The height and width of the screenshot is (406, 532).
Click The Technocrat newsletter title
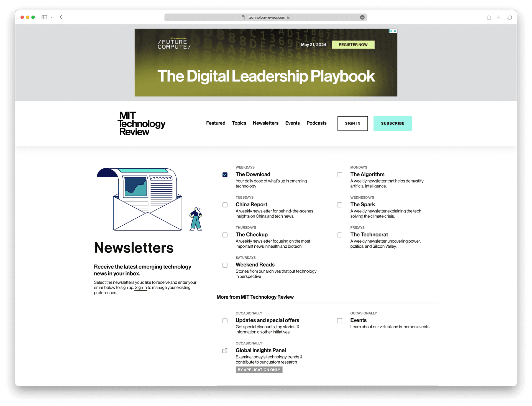click(x=369, y=235)
